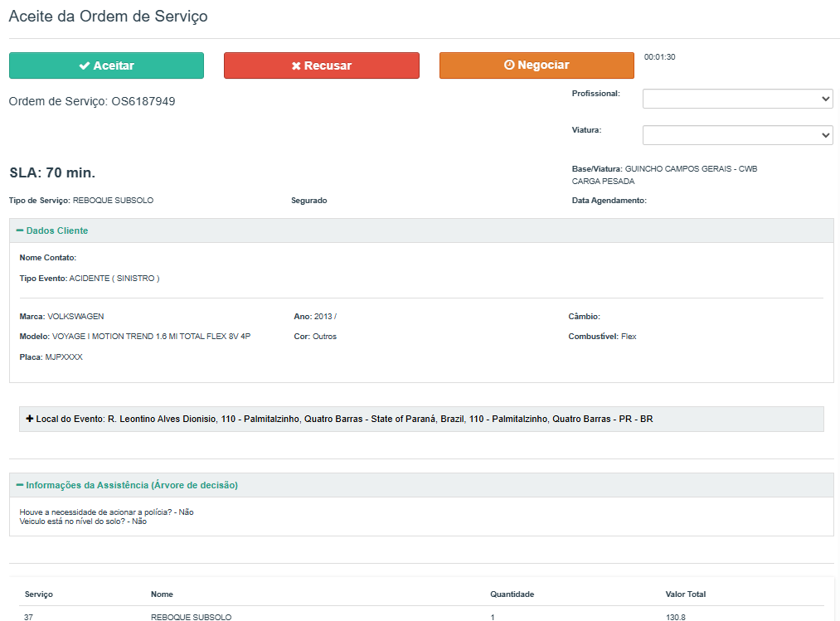Click the SLA: 70 min. label
The image size is (840, 621).
(52, 173)
